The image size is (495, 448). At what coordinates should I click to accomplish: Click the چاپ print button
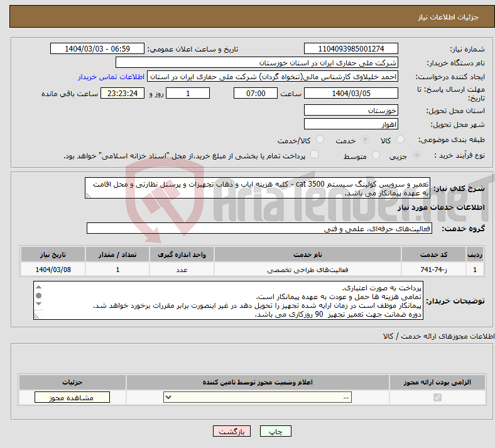276,431
